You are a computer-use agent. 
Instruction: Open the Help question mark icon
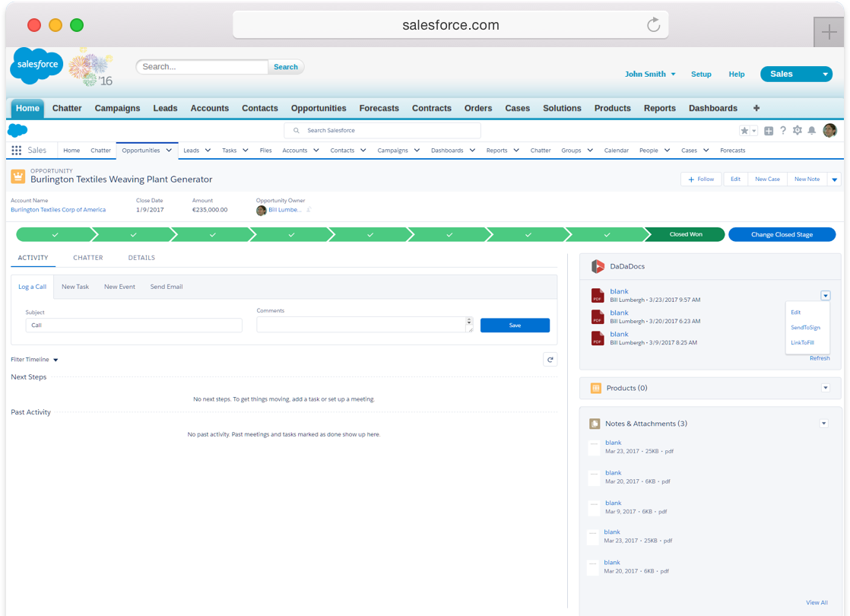tap(783, 130)
